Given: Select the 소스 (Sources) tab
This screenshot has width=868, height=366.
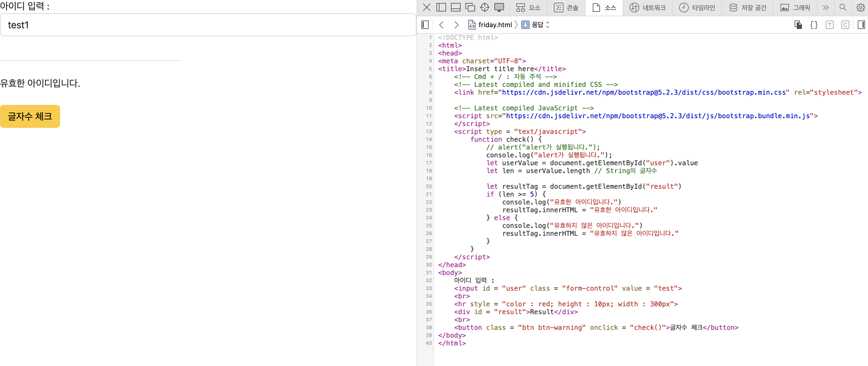Looking at the screenshot, I should [x=604, y=8].
